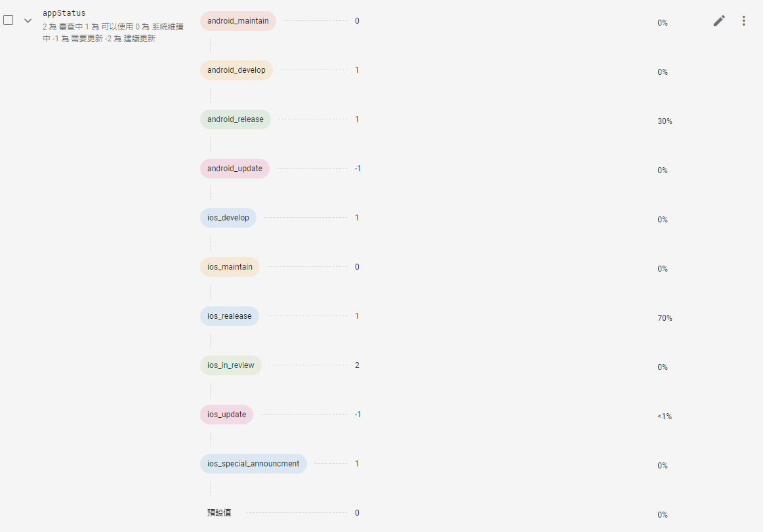Click the ios_maintain condition chip

(230, 267)
